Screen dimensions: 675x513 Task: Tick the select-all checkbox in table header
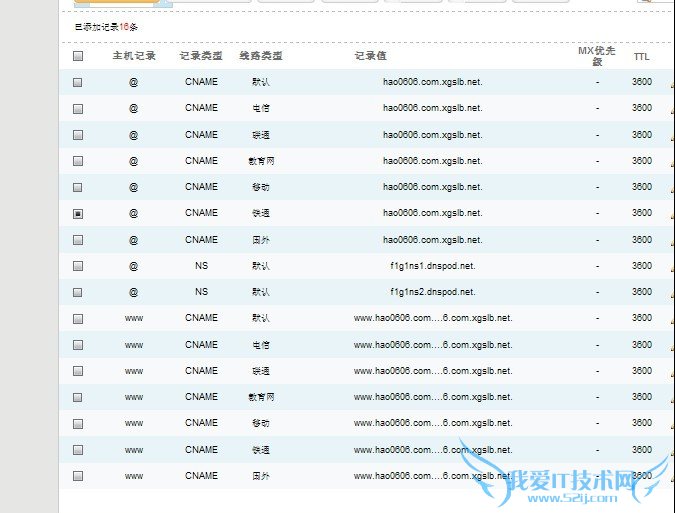pyautogui.click(x=78, y=57)
